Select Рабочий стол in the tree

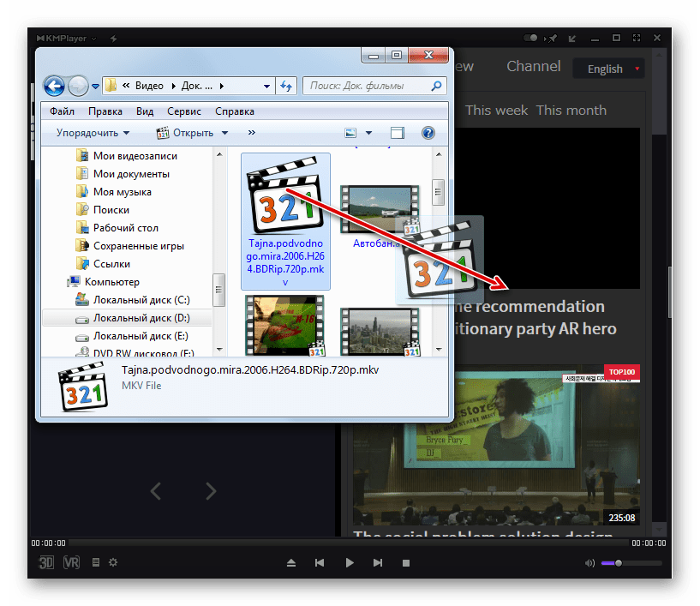(x=117, y=228)
